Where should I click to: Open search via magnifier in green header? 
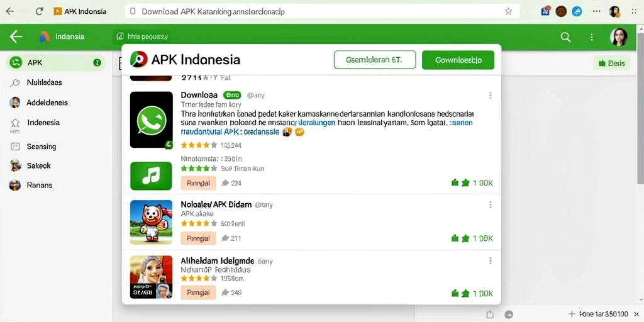565,37
